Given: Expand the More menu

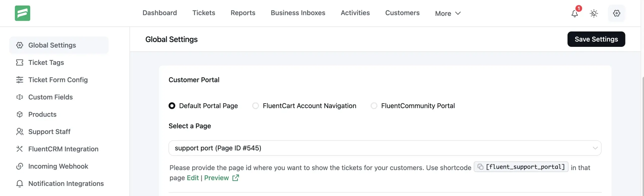Looking at the screenshot, I should point(448,13).
